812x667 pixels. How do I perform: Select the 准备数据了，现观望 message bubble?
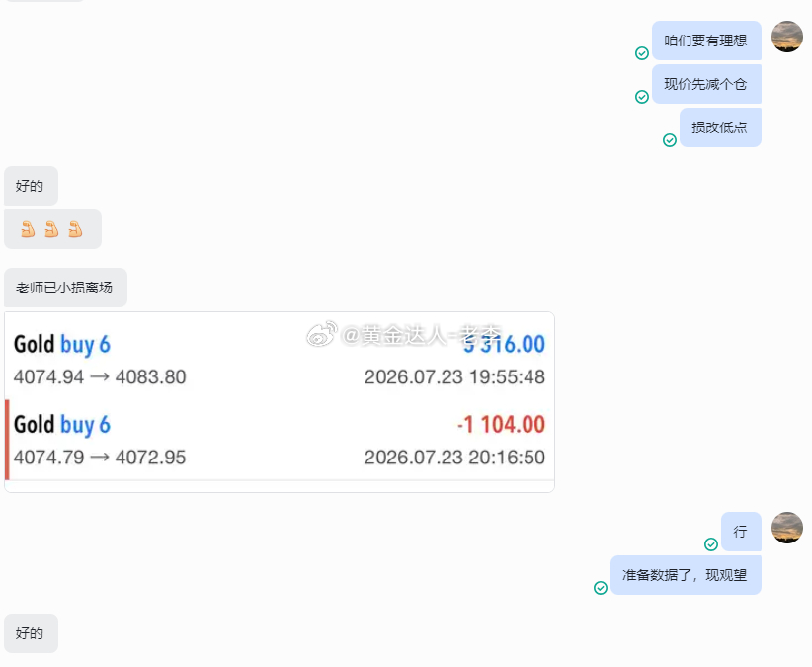tap(686, 575)
